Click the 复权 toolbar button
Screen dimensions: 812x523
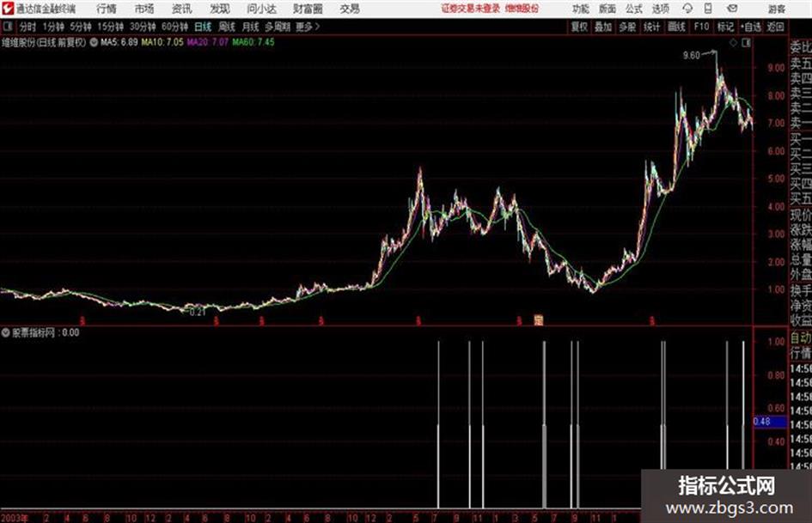point(579,27)
